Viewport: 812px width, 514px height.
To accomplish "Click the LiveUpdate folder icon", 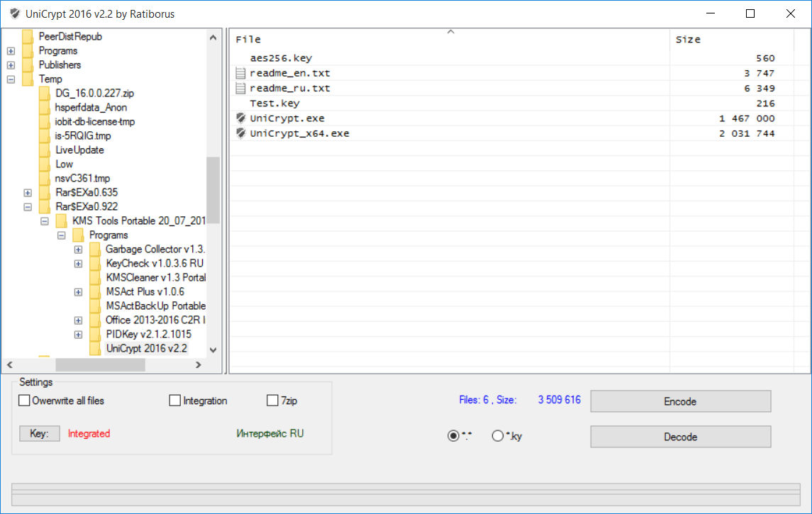I will click(44, 150).
